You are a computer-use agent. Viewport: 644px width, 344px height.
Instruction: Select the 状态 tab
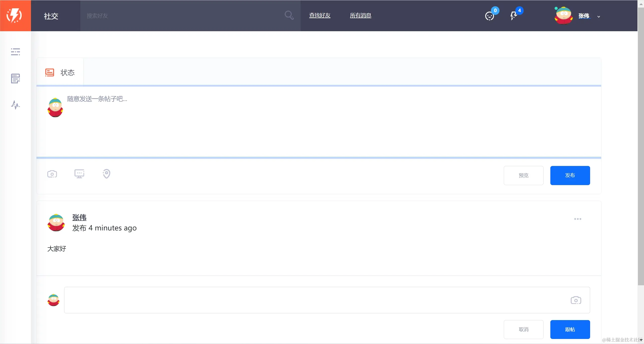pyautogui.click(x=60, y=73)
